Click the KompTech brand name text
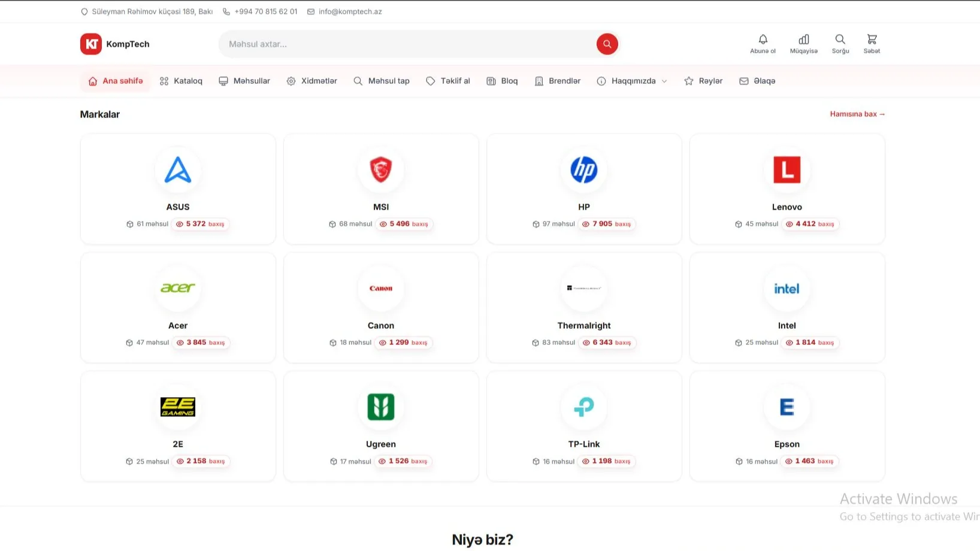Image resolution: width=980 pixels, height=551 pixels. 128,44
